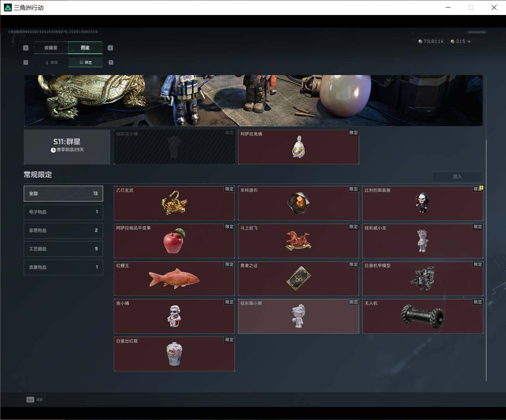
Task: Click the CN UID text at top left
Action: click(53, 32)
